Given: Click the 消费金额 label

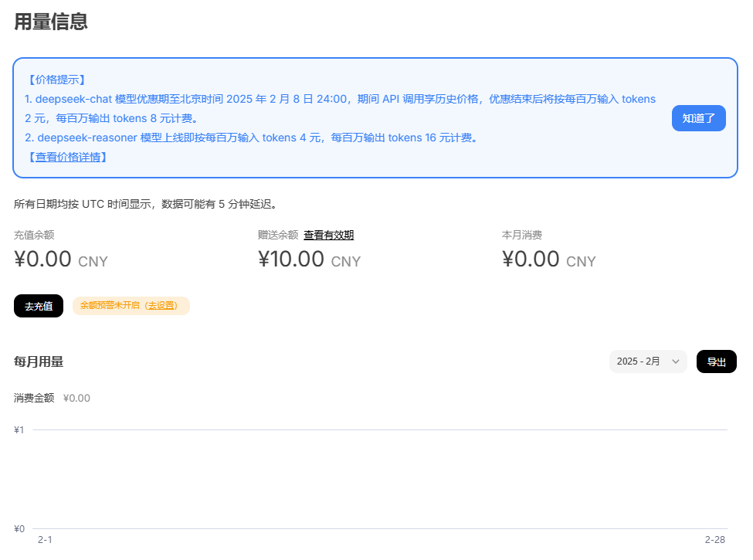Looking at the screenshot, I should (x=34, y=398).
